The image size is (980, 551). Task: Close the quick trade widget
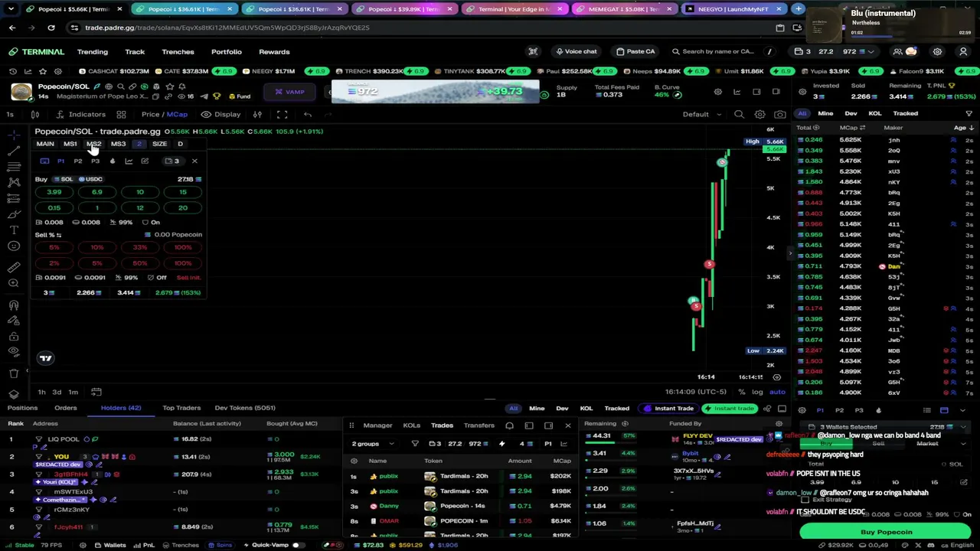click(194, 161)
